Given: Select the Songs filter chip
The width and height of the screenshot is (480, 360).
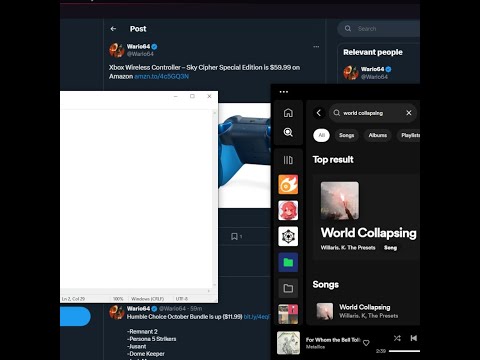Looking at the screenshot, I should click(346, 135).
